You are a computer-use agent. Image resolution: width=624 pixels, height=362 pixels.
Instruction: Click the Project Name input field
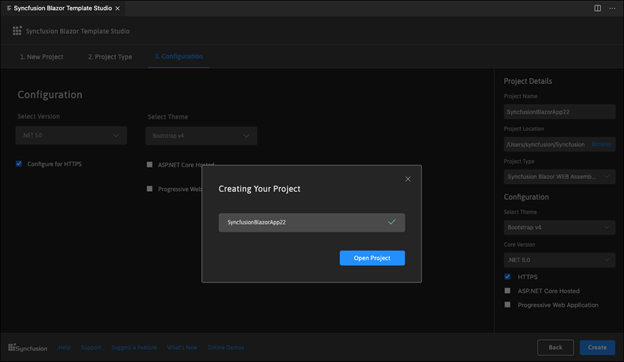click(560, 112)
